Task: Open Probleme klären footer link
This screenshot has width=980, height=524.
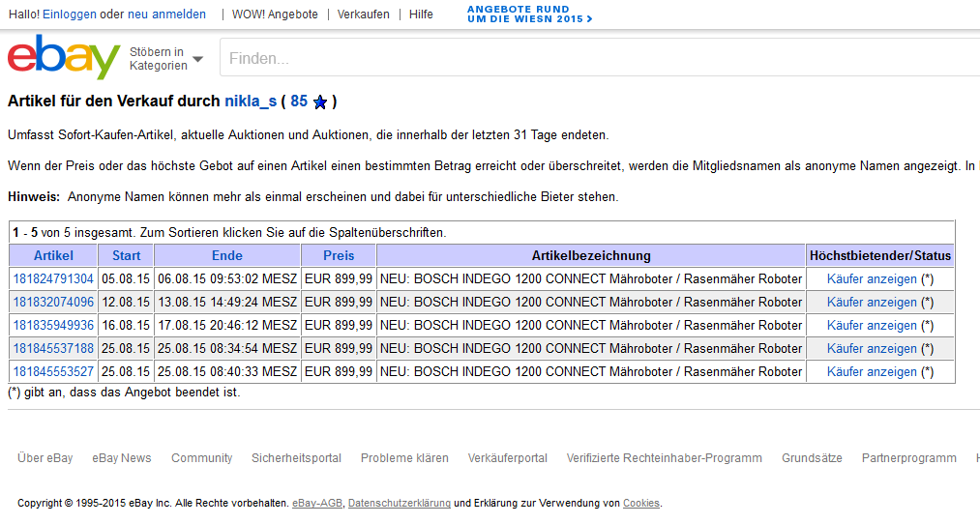Action: 404,458
